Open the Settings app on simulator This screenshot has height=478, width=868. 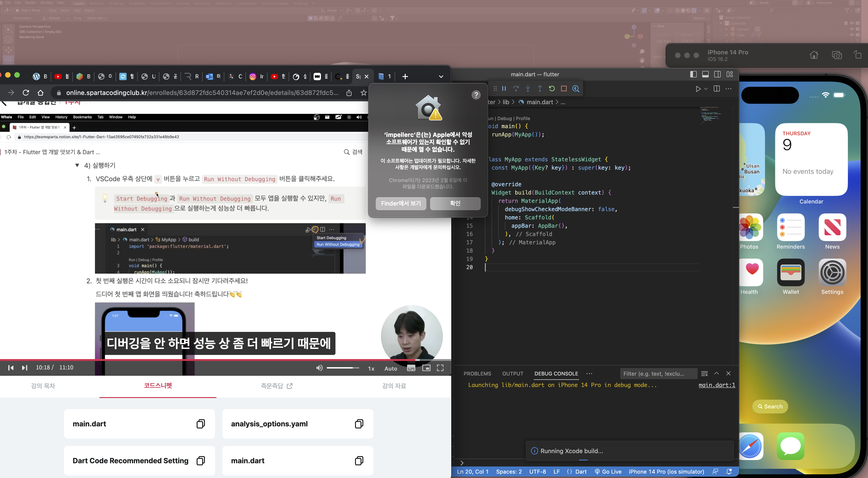pyautogui.click(x=832, y=272)
